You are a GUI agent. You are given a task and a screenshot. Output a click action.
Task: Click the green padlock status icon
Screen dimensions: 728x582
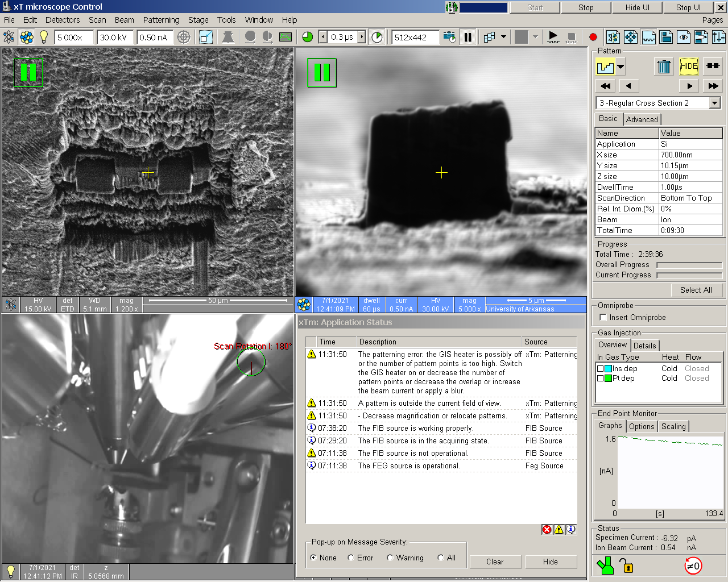click(x=626, y=566)
